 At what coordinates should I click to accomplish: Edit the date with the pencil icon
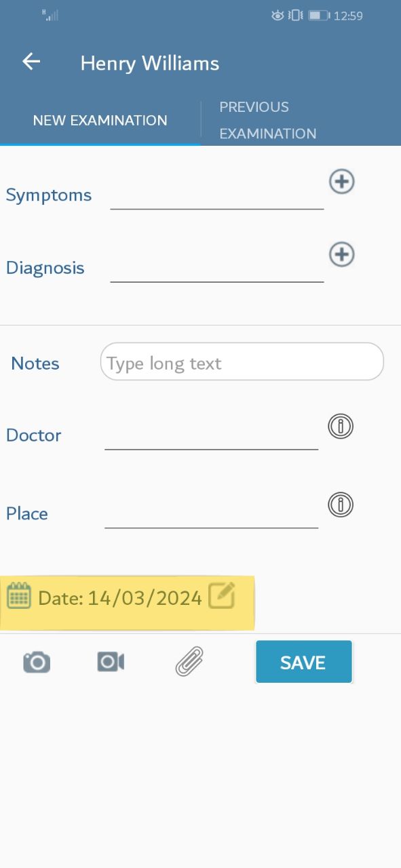(x=221, y=596)
